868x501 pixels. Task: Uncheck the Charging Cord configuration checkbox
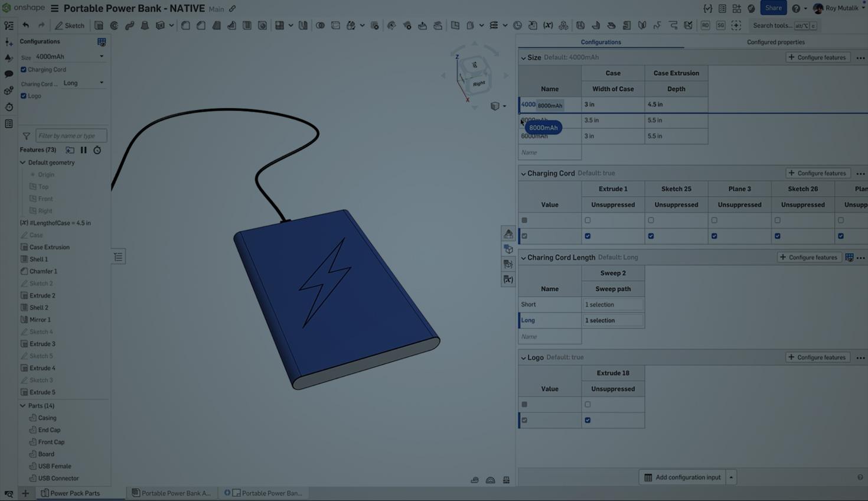(x=24, y=70)
